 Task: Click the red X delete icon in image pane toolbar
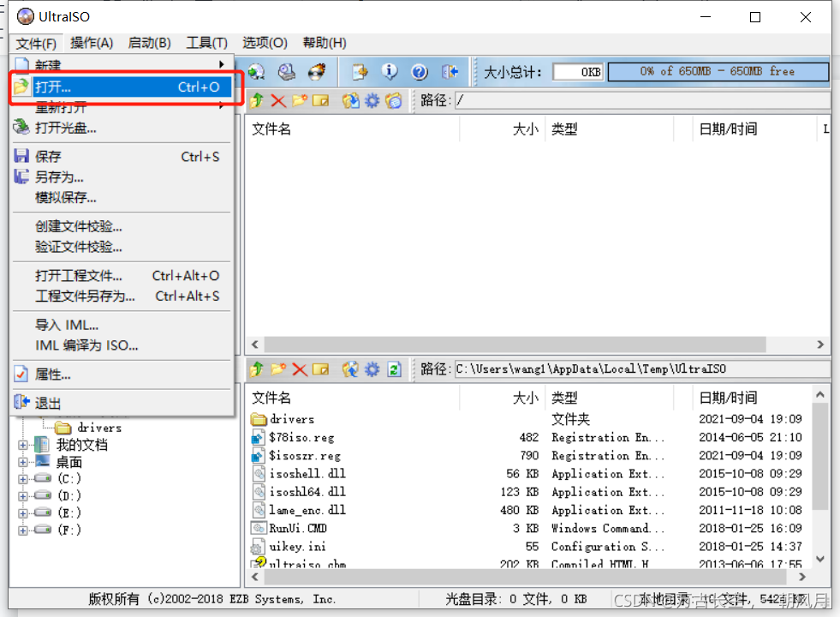pos(278,100)
